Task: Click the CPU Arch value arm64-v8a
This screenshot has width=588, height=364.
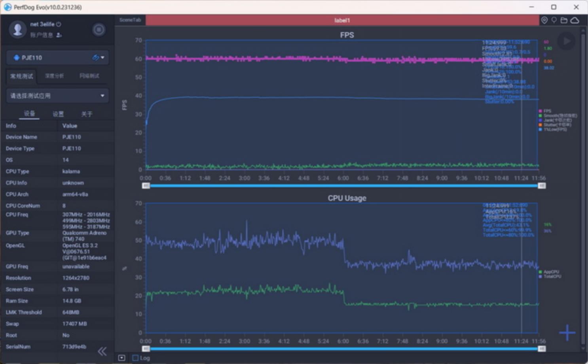Action: coord(75,194)
